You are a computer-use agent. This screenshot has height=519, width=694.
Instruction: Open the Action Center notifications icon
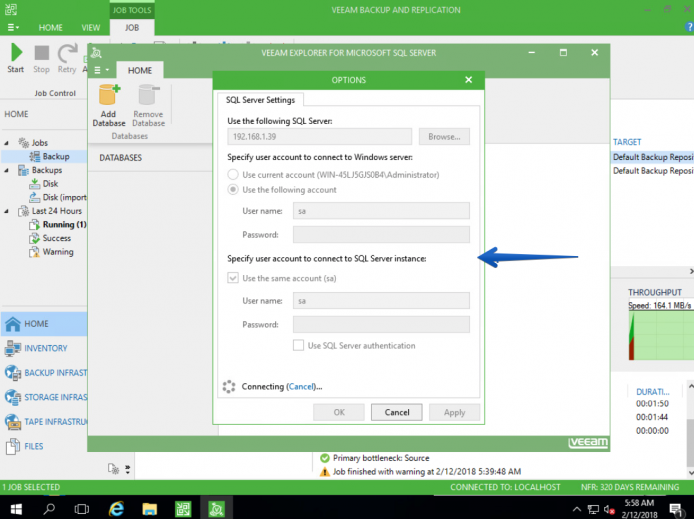[x=676, y=510]
